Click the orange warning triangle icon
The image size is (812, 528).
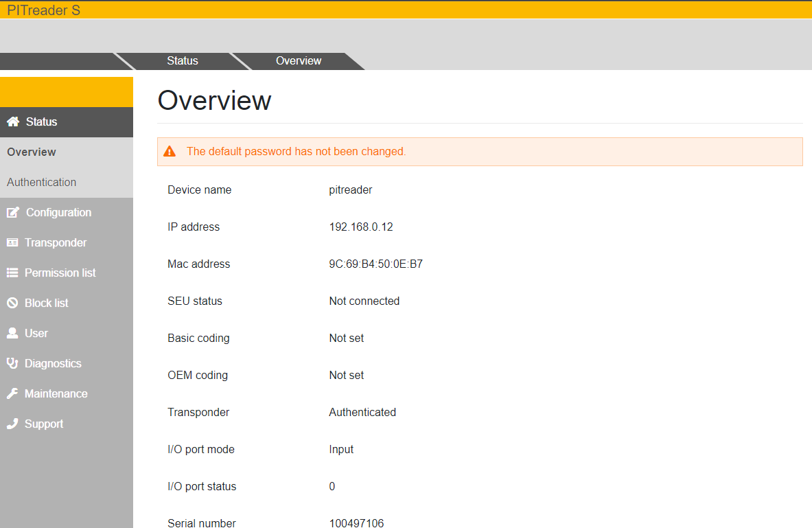[170, 151]
